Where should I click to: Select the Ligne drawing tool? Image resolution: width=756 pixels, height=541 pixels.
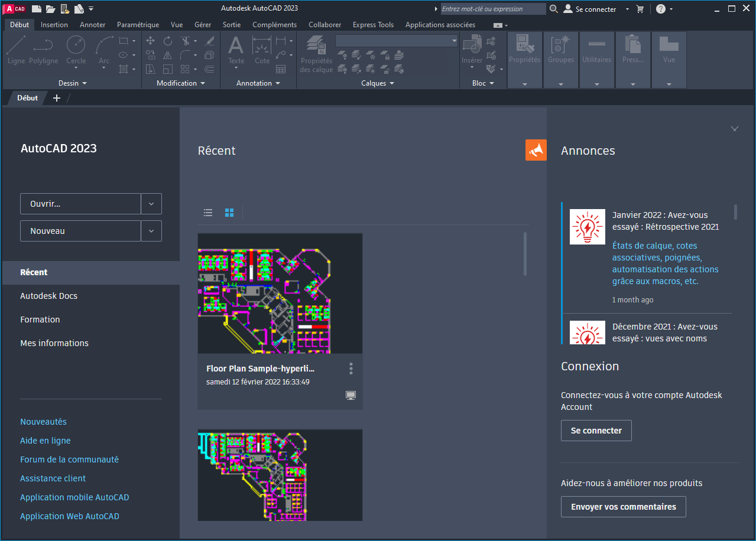[x=17, y=50]
